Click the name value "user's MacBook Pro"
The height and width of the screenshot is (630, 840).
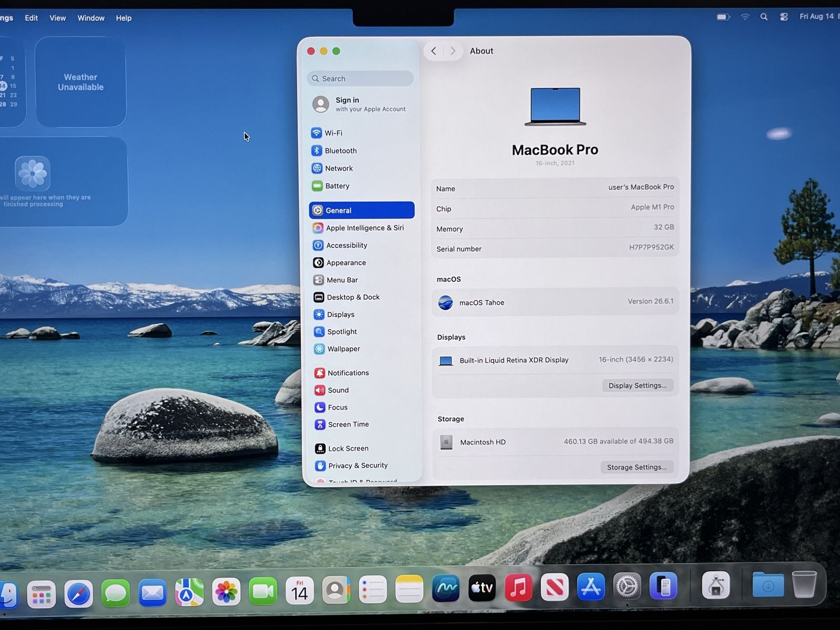coord(641,187)
